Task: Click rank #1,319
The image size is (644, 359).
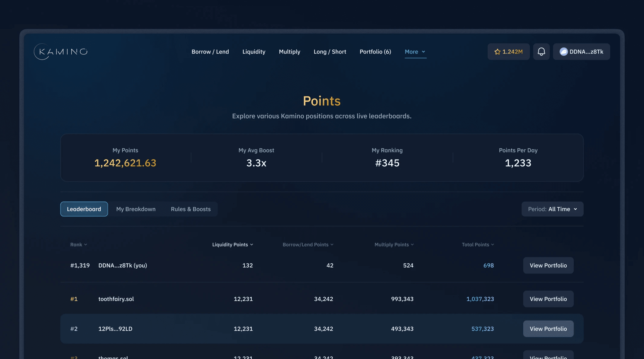Action: coord(80,265)
